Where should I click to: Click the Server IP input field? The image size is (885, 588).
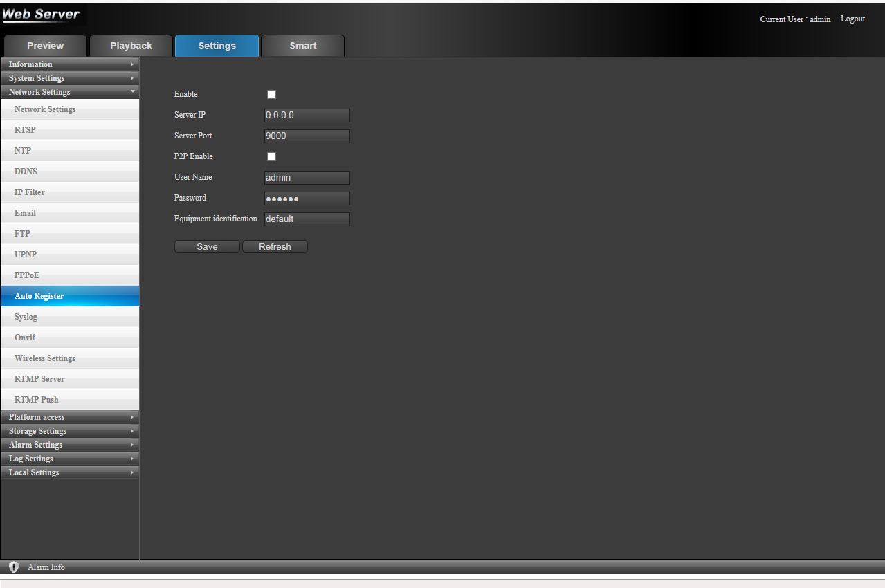(307, 116)
